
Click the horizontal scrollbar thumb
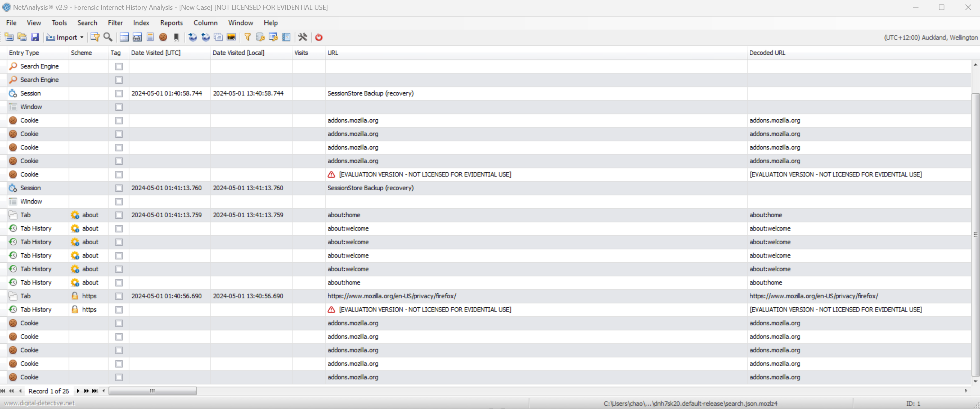(153, 391)
